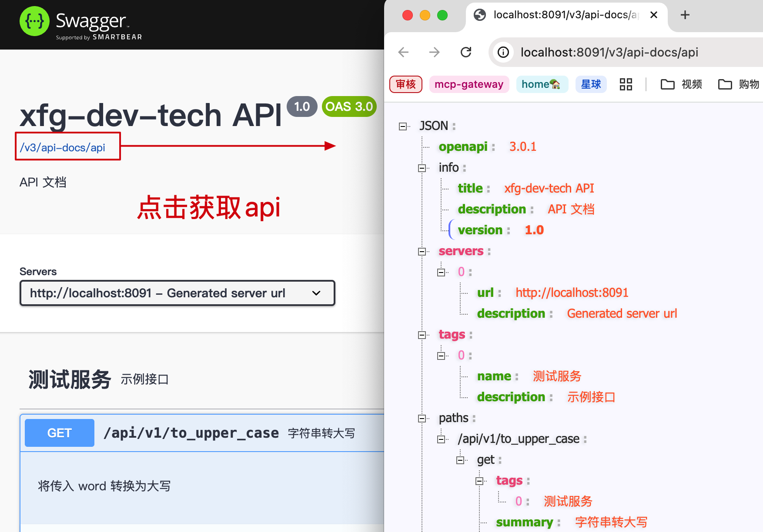The image size is (763, 532).
Task: Open the 视频 bookmarks folder
Action: pyautogui.click(x=681, y=84)
